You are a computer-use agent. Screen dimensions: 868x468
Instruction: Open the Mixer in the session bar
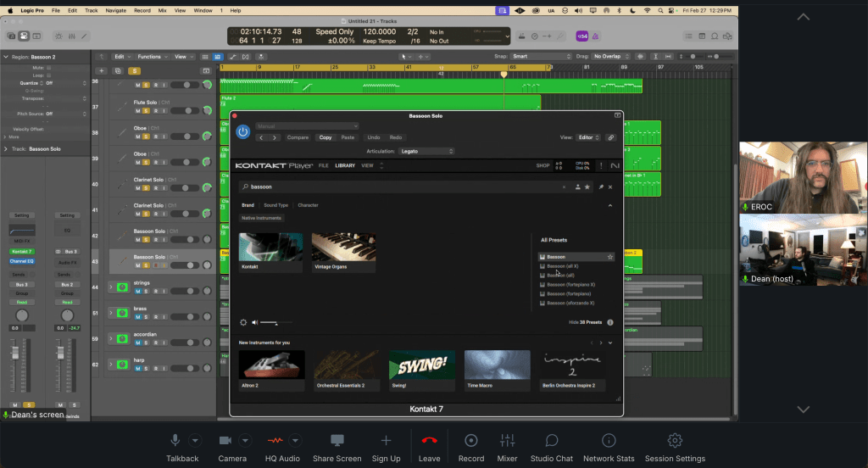508,441
